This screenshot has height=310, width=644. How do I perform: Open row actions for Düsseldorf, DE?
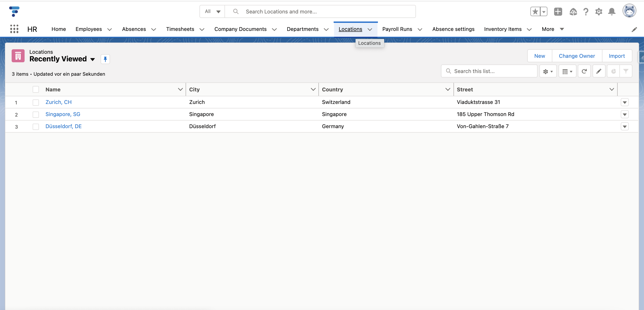click(625, 127)
